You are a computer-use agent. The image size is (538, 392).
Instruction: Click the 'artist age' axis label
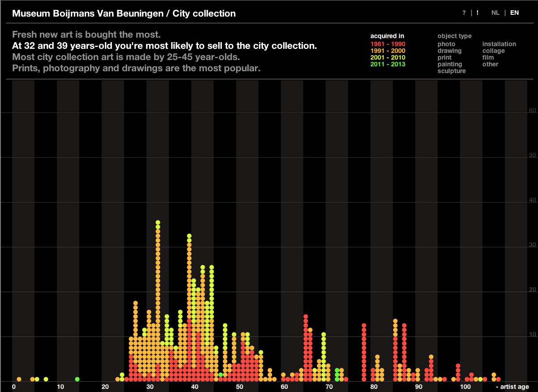click(x=512, y=387)
